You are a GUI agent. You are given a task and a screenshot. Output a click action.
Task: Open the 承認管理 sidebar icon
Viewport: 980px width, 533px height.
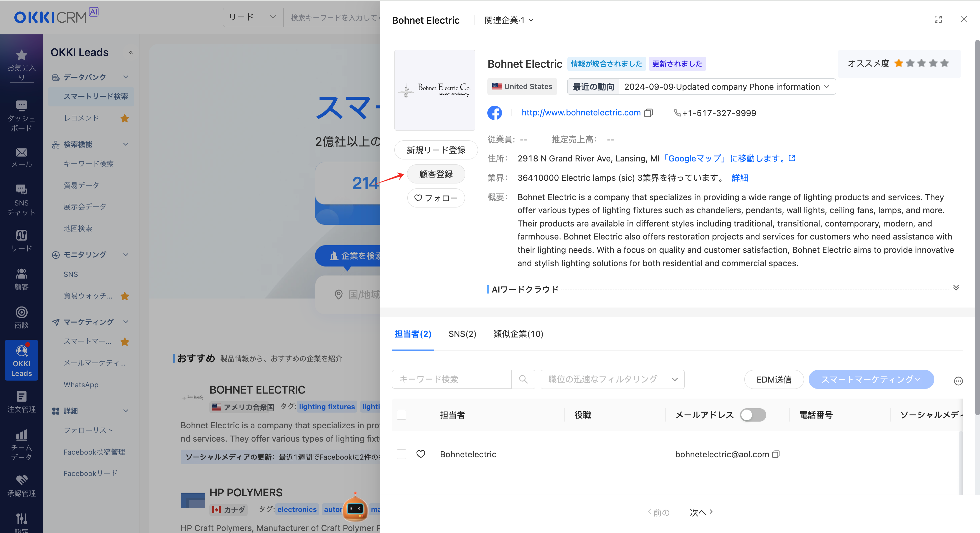[21, 486]
